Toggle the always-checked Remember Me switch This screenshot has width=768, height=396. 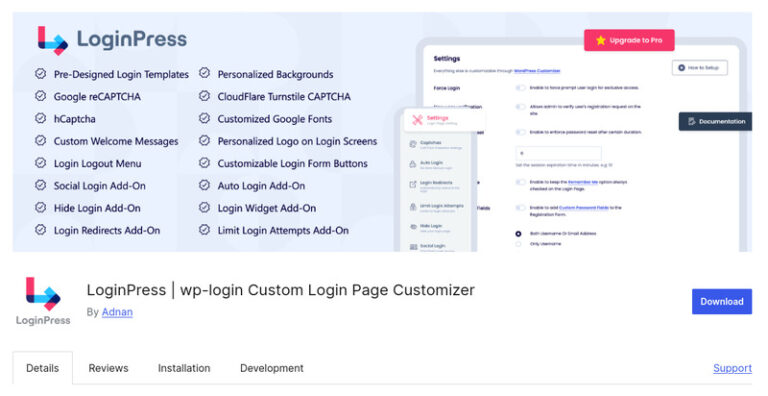point(520,182)
